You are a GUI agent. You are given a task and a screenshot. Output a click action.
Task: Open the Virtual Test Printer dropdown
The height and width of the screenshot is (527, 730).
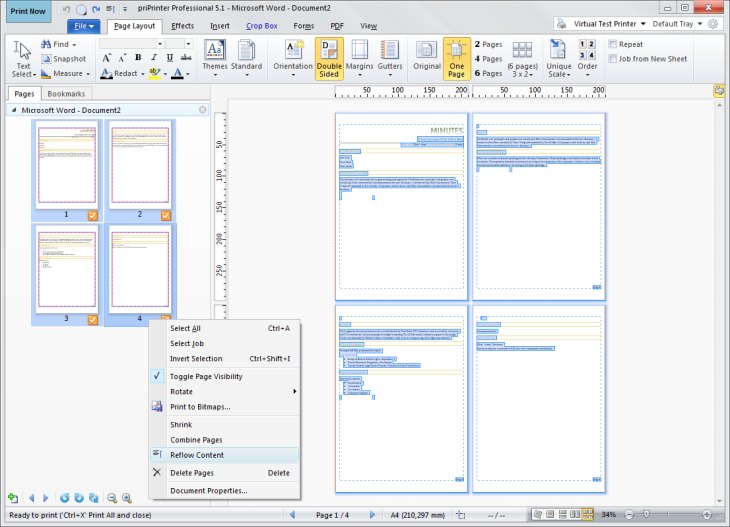click(x=643, y=24)
